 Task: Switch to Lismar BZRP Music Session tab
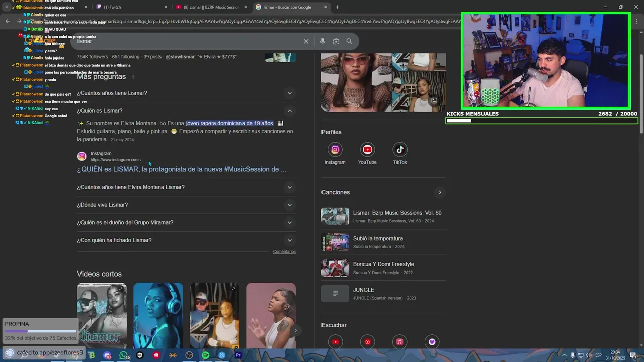point(211,7)
